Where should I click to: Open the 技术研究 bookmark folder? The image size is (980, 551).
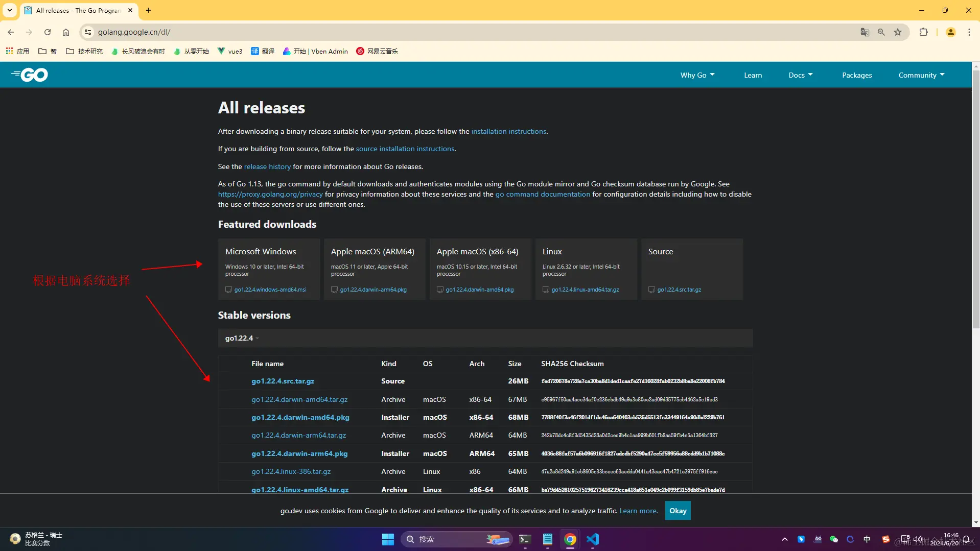pyautogui.click(x=84, y=51)
